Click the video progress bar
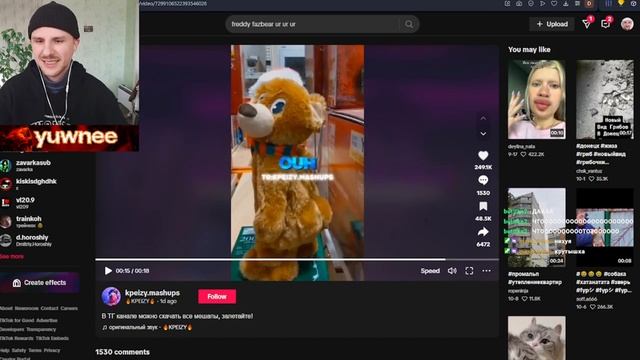Viewport: 640px width, 360px height. click(x=297, y=259)
